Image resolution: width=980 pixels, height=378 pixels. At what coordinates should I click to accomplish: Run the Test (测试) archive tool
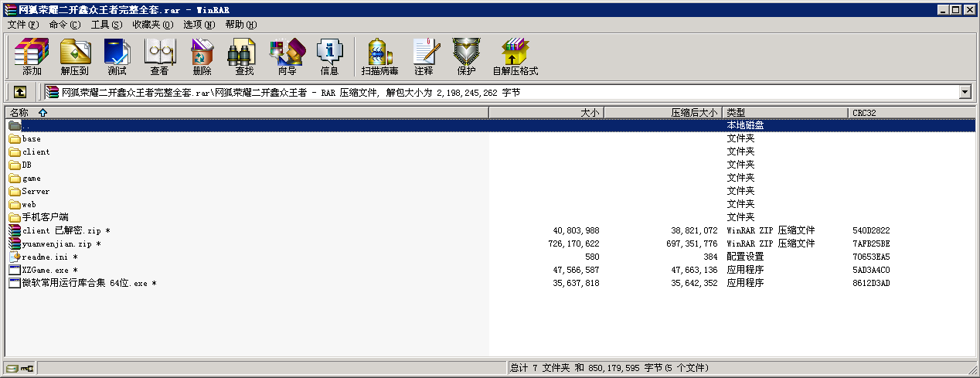click(117, 56)
